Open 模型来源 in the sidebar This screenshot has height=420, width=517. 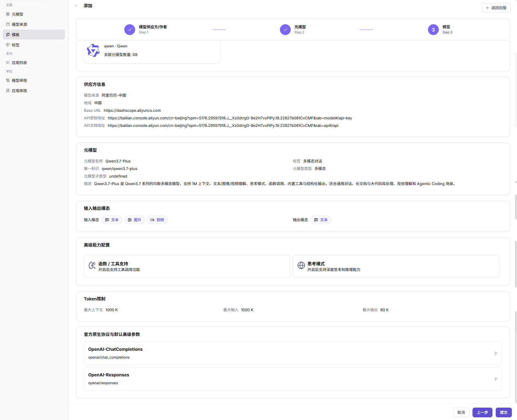tap(34, 24)
